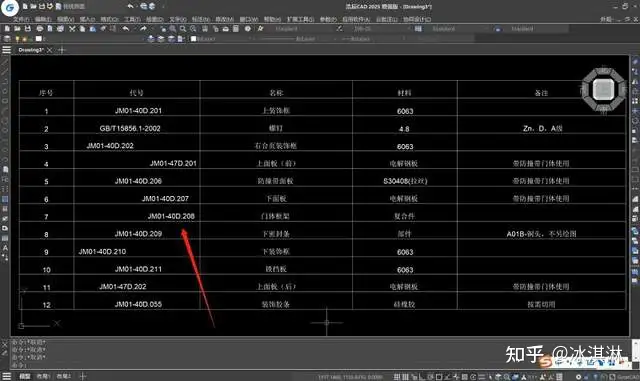Redo action from the standard toolbar
This screenshot has width=640, height=381.
pos(143,29)
